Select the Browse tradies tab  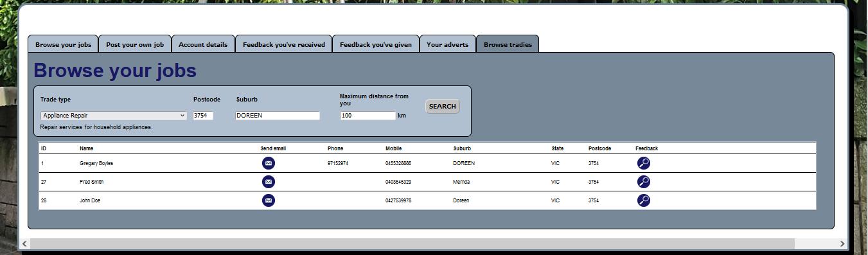pyautogui.click(x=508, y=44)
